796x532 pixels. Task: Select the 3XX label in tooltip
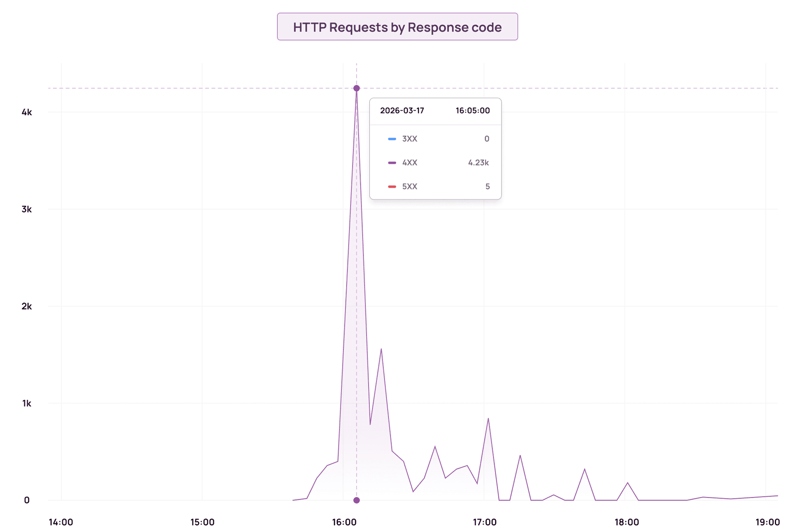410,139
